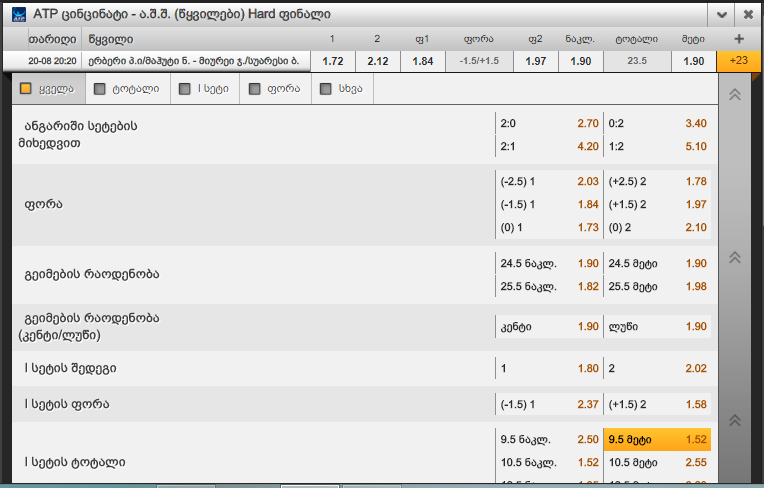Viewport: 764px width, 488px height.
Task: Select odds 1.72 for player 1 win
Action: [x=333, y=61]
